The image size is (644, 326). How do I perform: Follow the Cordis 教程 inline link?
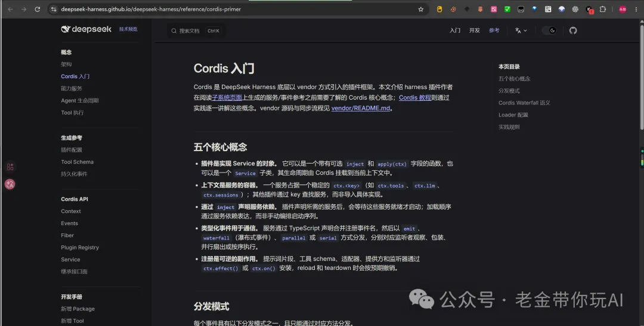(x=415, y=98)
